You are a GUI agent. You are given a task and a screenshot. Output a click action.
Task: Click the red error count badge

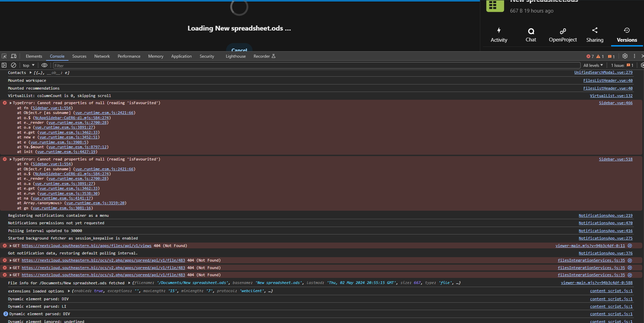click(590, 56)
